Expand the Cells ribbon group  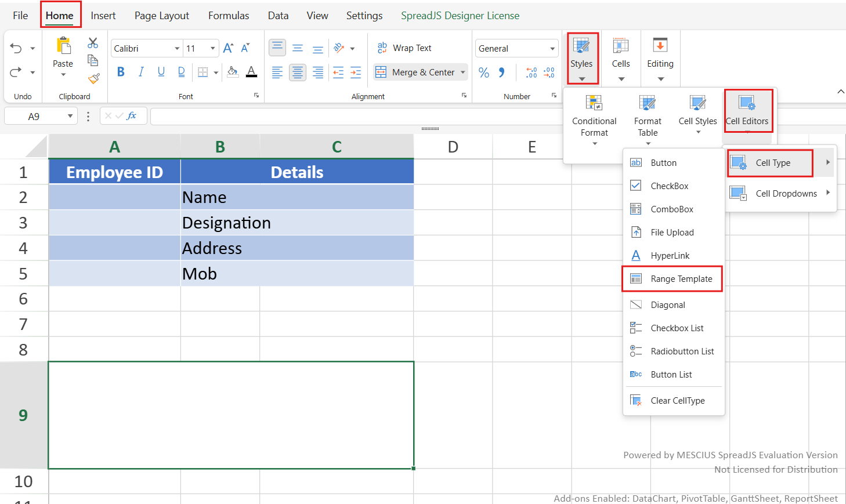621,59
